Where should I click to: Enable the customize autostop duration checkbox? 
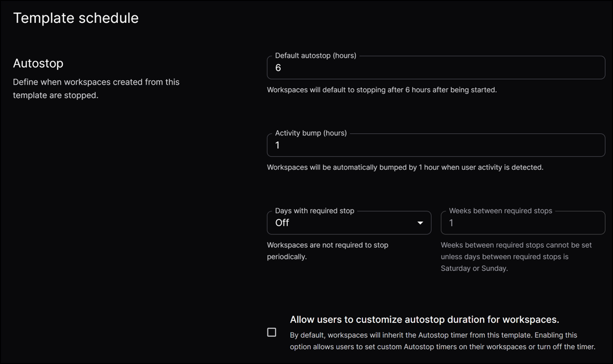pyautogui.click(x=272, y=332)
